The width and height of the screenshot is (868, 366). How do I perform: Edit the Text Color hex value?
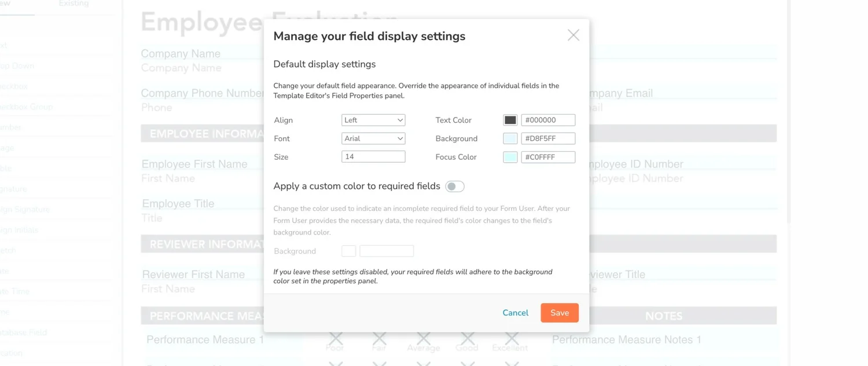click(547, 119)
